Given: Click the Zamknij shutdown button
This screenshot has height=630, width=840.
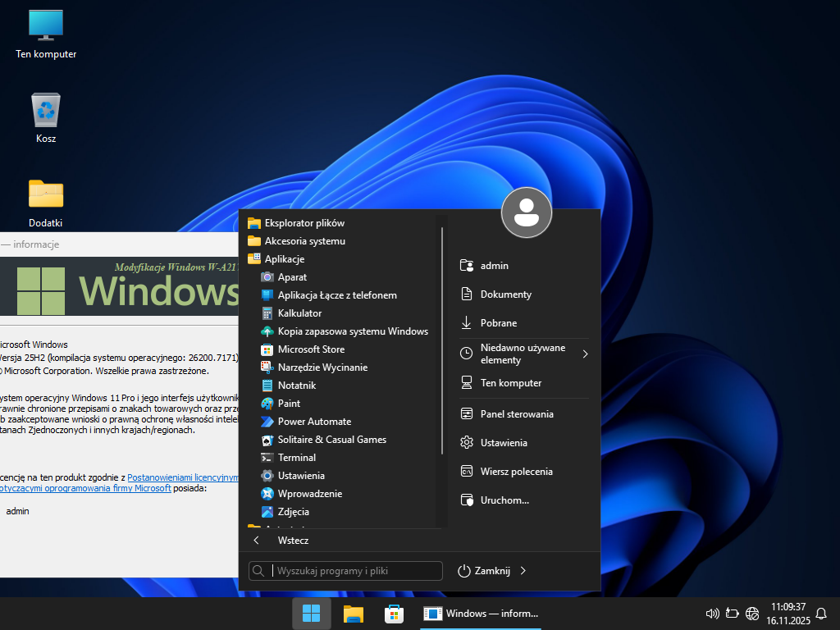Looking at the screenshot, I should (x=485, y=571).
